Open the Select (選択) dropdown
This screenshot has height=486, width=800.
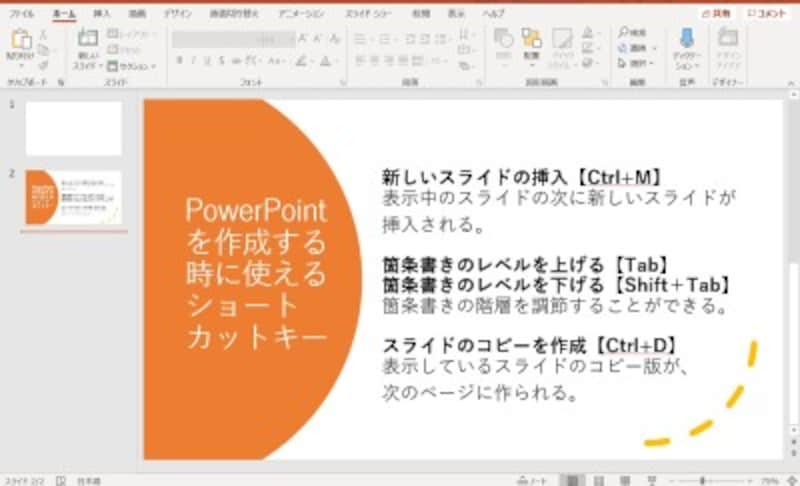click(x=636, y=63)
